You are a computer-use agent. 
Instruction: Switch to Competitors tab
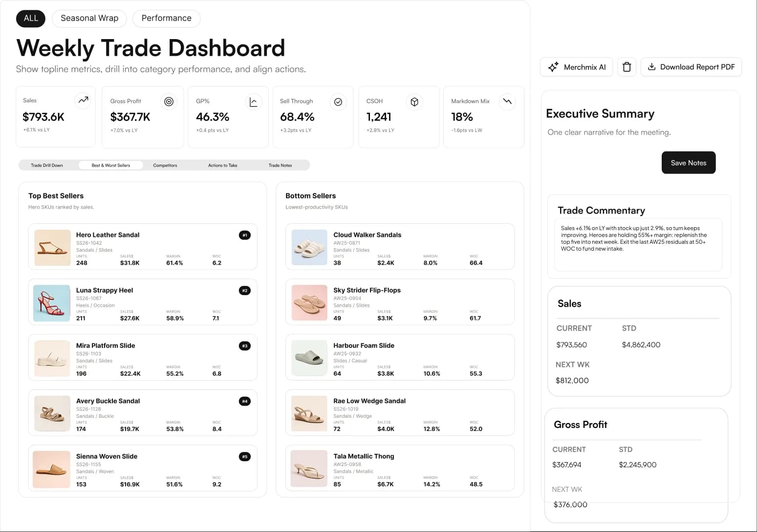tap(165, 165)
